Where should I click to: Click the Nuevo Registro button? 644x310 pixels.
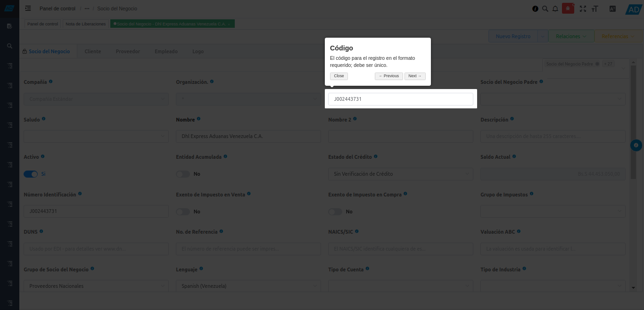tap(513, 36)
